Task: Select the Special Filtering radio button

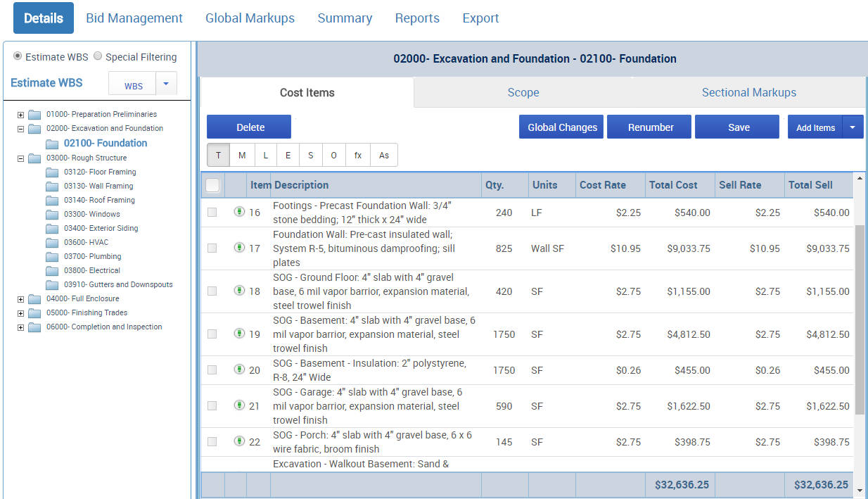Action: 98,56
